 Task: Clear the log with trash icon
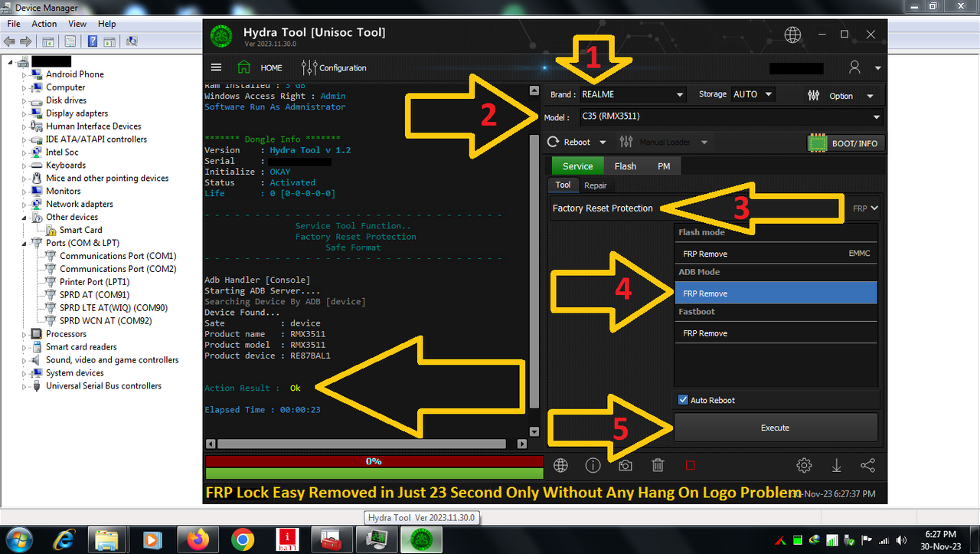click(x=658, y=465)
